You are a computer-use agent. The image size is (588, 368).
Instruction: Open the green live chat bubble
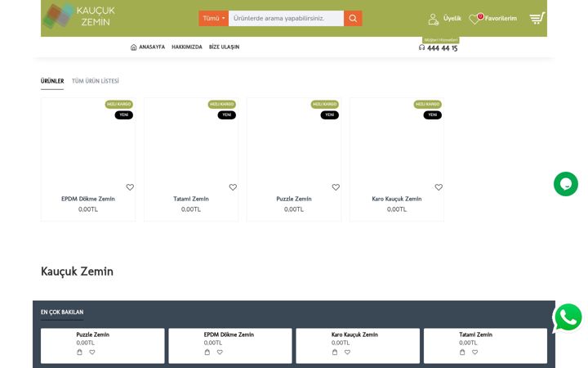[566, 184]
